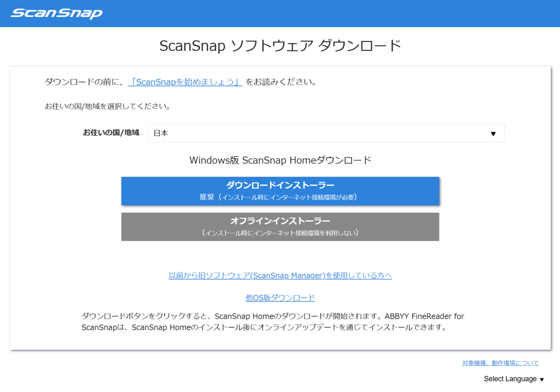Click the ScanSnap ソフトウェア ダウンロード heading
This screenshot has width=560, height=392.
(x=280, y=46)
